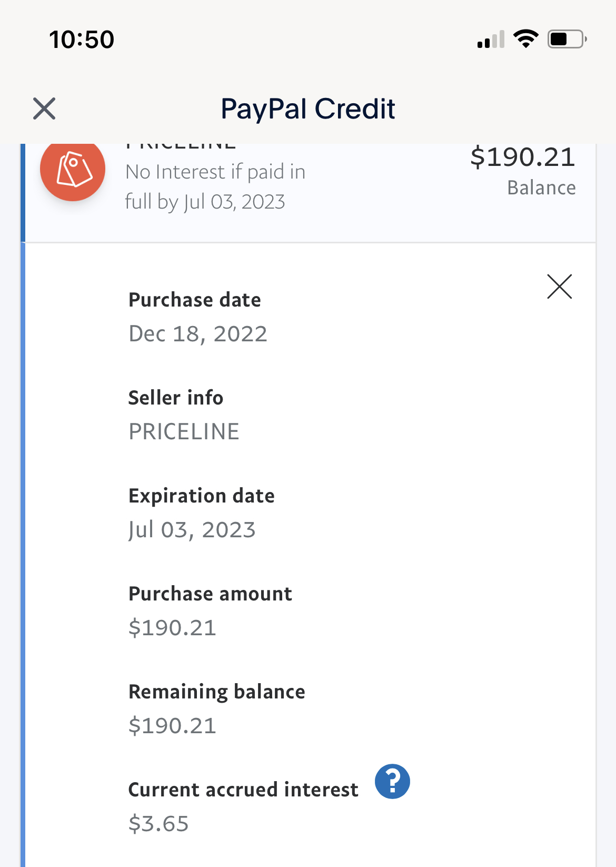616x867 pixels.
Task: Tap the Seller info label
Action: (176, 398)
